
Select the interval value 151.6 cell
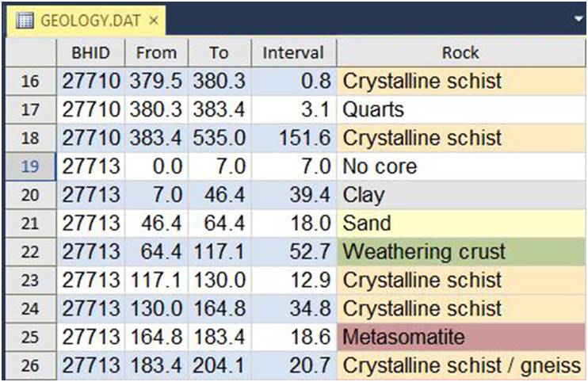coord(294,138)
